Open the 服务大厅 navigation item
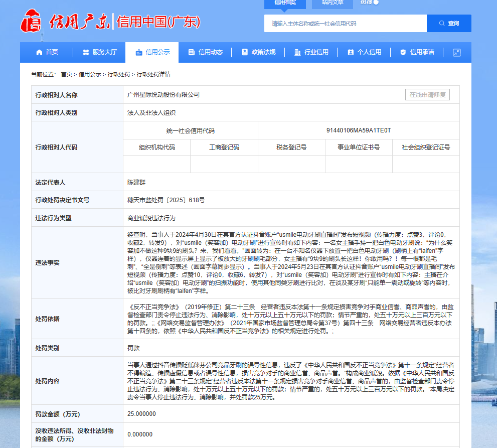This screenshot has width=497, height=448. coord(100,52)
